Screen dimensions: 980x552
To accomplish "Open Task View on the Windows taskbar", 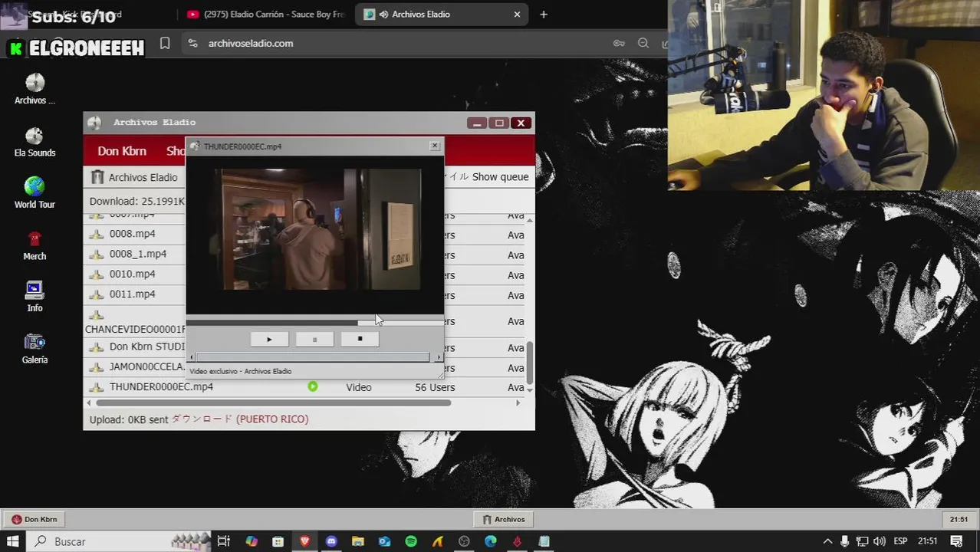I will click(x=223, y=541).
